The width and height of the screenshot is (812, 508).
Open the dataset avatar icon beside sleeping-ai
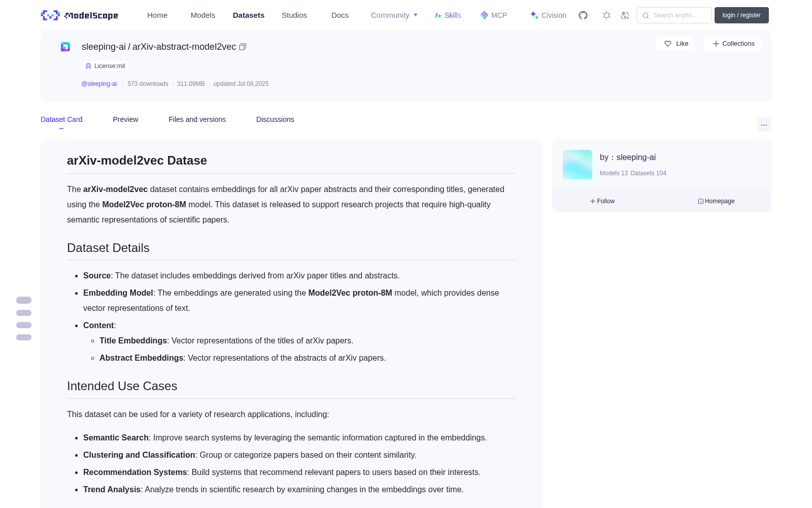click(x=65, y=47)
